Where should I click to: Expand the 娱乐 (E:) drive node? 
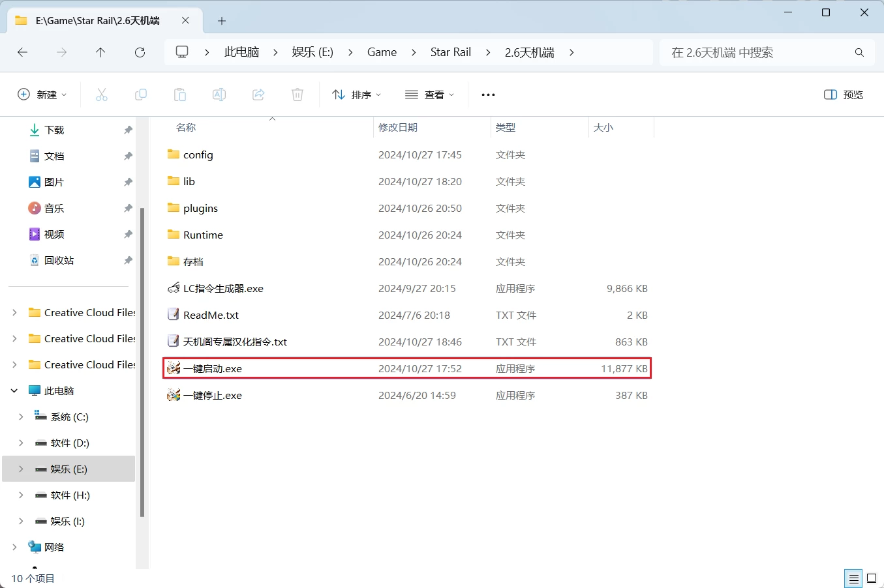tap(21, 469)
